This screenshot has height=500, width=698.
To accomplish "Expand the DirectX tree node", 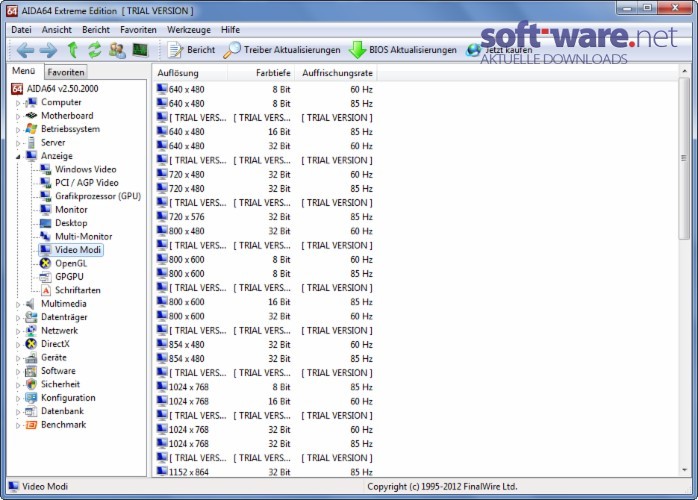I will point(18,345).
